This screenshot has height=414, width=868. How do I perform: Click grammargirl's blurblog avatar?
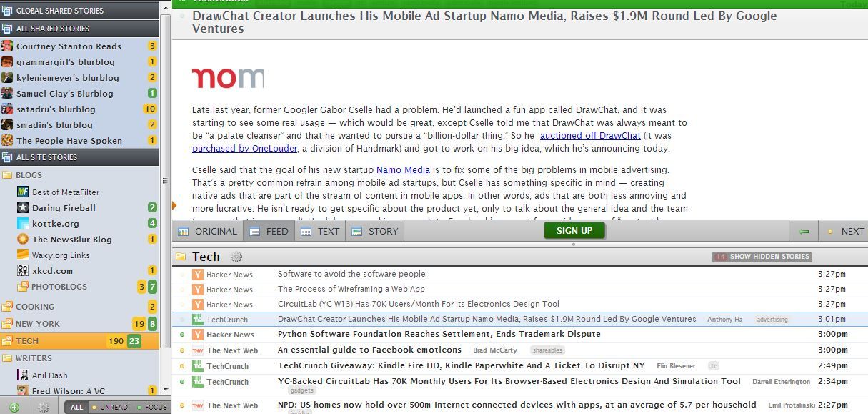point(7,61)
